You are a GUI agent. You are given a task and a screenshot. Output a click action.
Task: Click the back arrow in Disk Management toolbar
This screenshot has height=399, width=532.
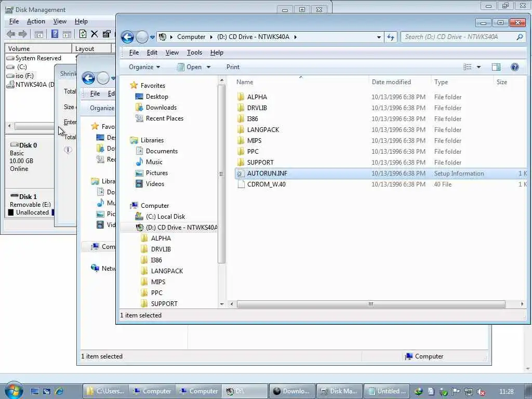coord(11,34)
